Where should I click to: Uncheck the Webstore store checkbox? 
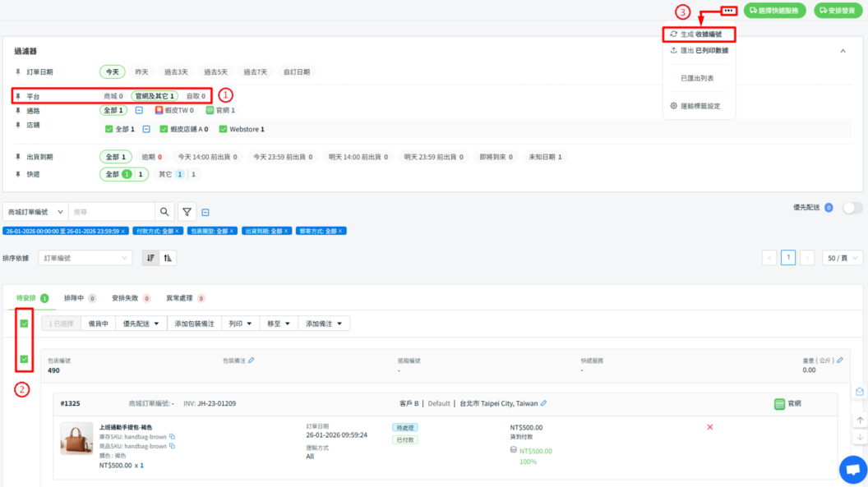224,129
